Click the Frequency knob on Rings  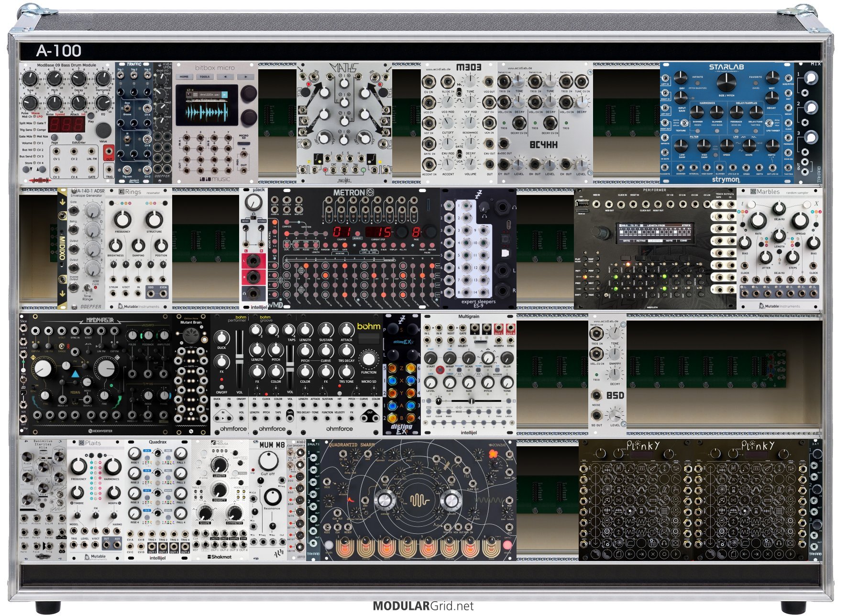pyautogui.click(x=122, y=219)
